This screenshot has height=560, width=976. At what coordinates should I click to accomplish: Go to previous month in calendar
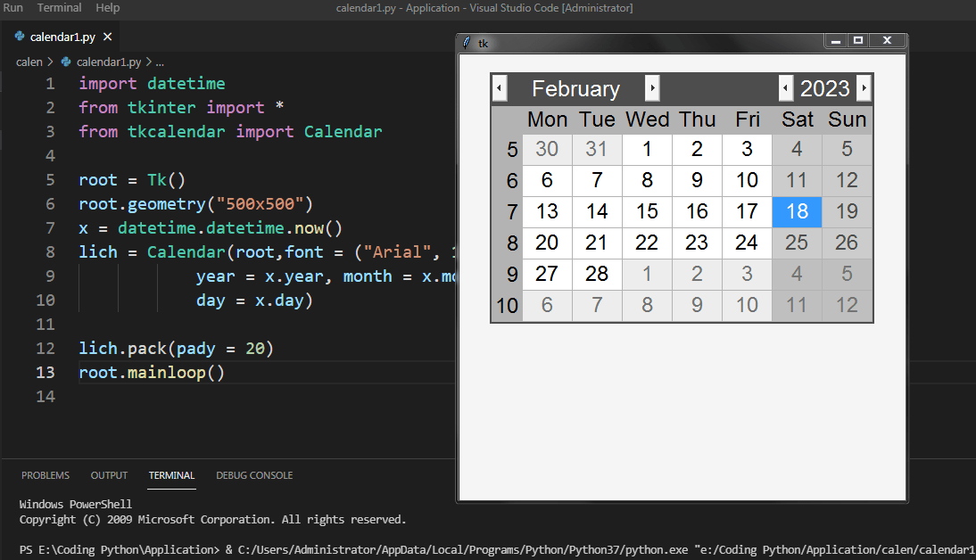500,88
